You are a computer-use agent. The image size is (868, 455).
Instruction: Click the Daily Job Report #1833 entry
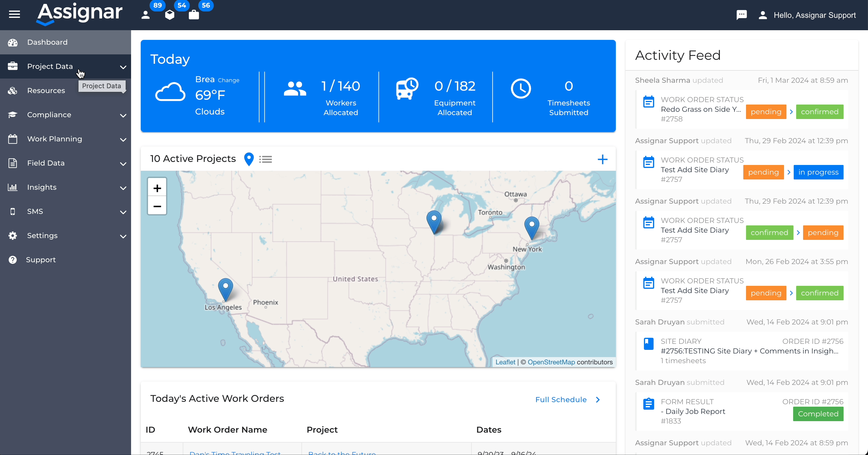[x=693, y=411]
